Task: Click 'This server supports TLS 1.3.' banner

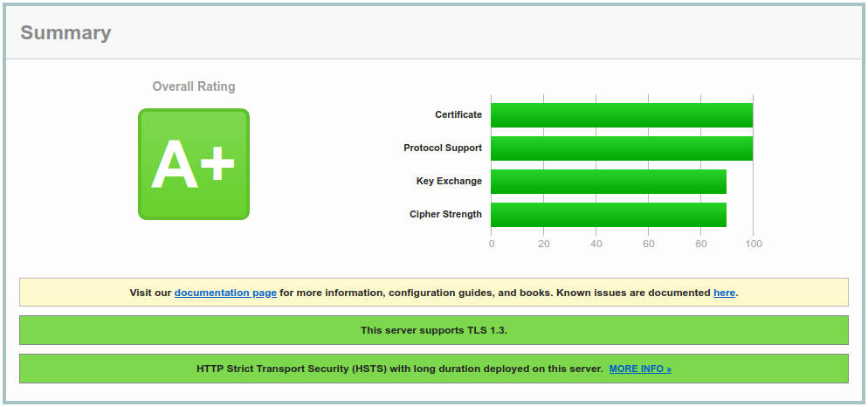Action: pos(434,330)
